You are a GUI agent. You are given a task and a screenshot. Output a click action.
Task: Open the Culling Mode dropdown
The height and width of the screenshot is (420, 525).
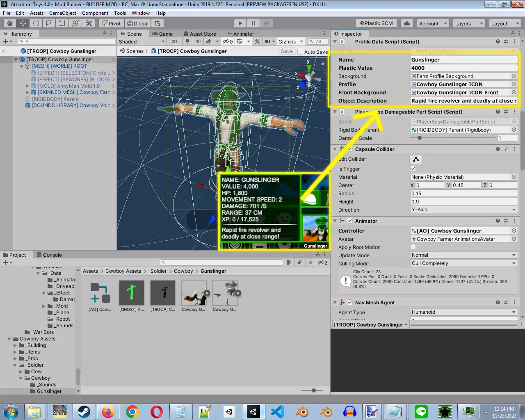click(463, 263)
